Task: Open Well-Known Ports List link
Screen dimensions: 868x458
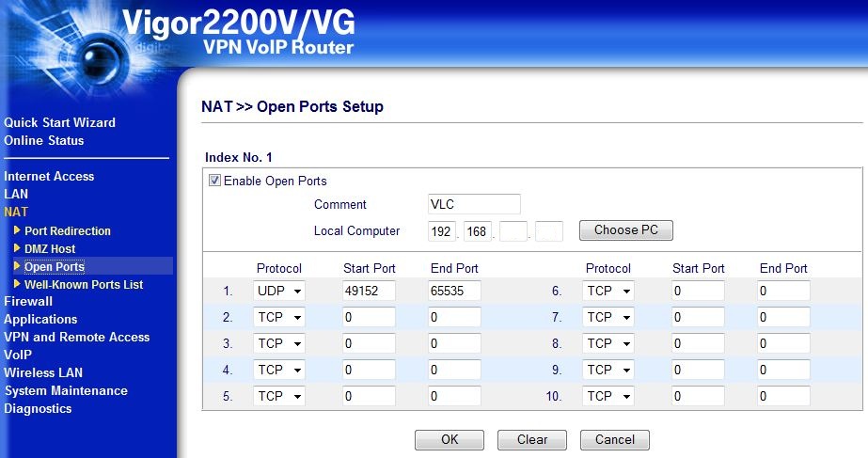Action: pyautogui.click(x=84, y=285)
